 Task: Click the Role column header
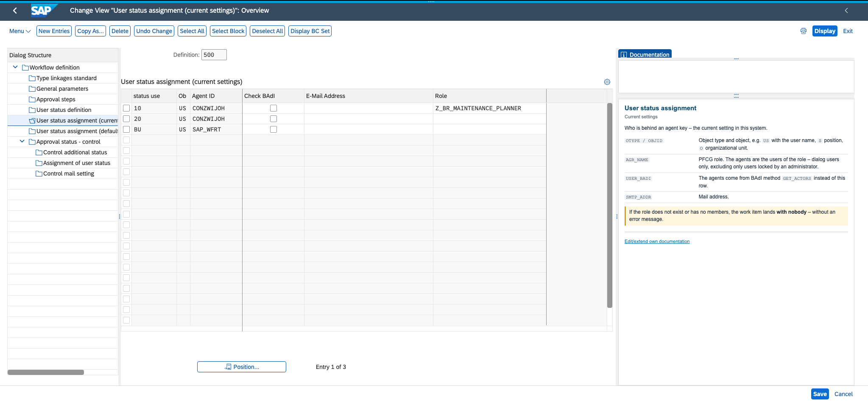[490, 96]
